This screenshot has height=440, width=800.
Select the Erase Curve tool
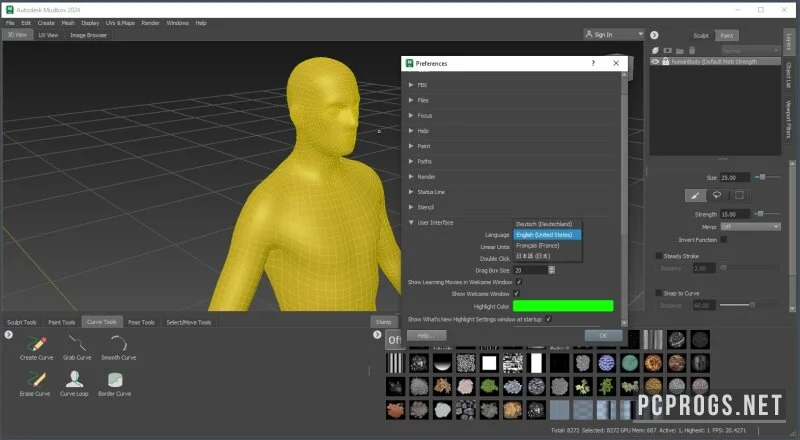click(35, 384)
